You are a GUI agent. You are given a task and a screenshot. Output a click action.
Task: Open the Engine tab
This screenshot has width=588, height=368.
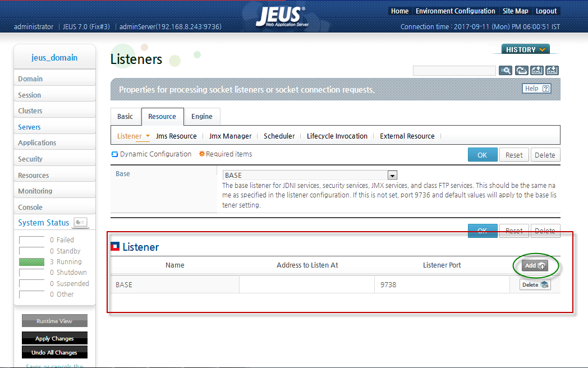pyautogui.click(x=202, y=117)
